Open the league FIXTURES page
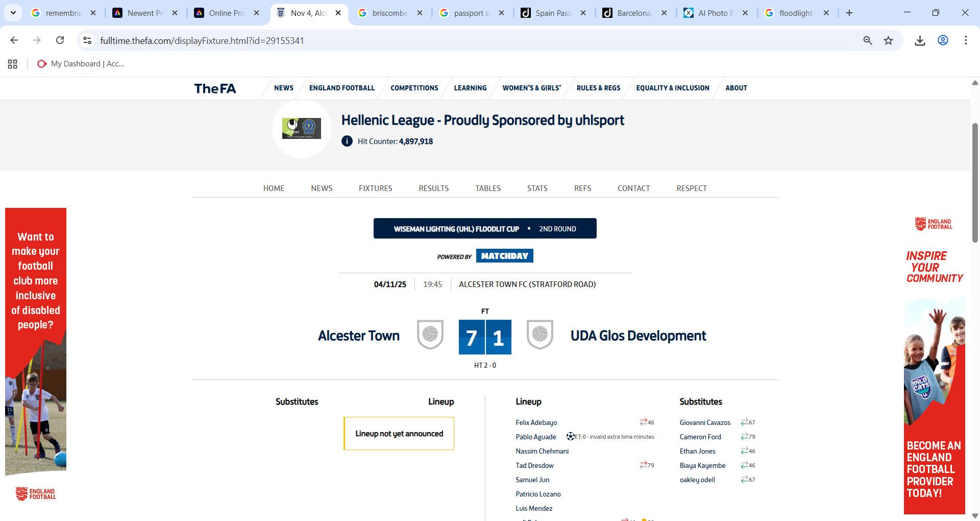Screen dimensions: 980x521 pos(376,188)
